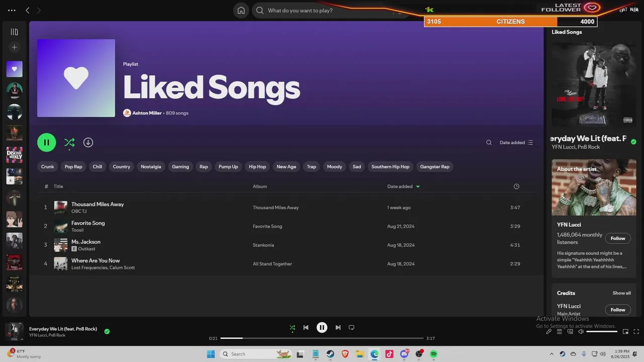Open Ashton Miller profile link
Screen dimensions: 644x362
[x=147, y=113]
